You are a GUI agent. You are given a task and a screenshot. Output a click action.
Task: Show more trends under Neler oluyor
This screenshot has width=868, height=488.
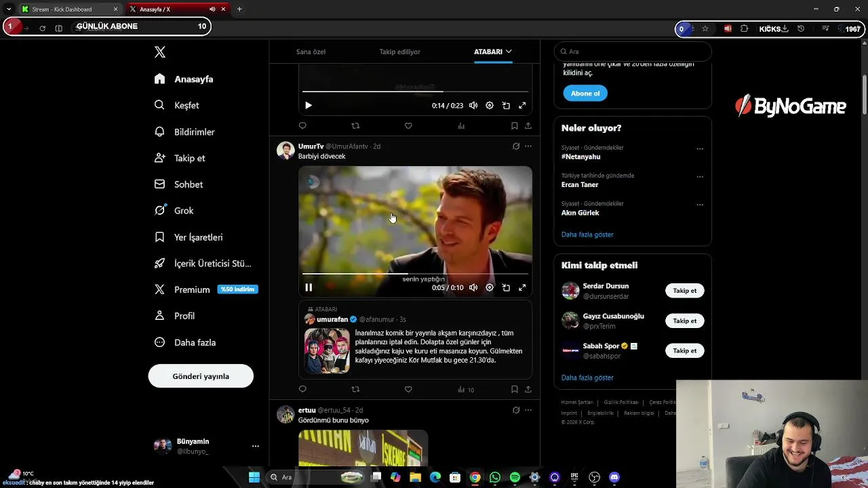coord(587,235)
